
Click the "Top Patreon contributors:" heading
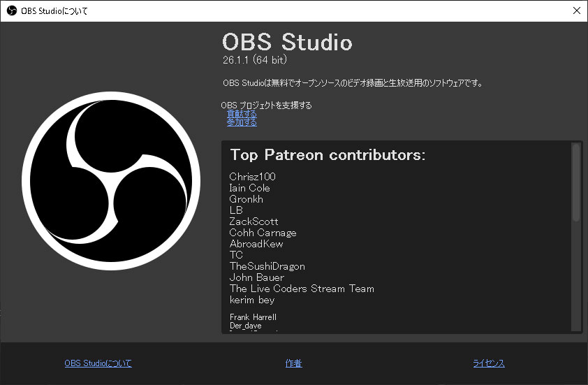[x=328, y=155]
